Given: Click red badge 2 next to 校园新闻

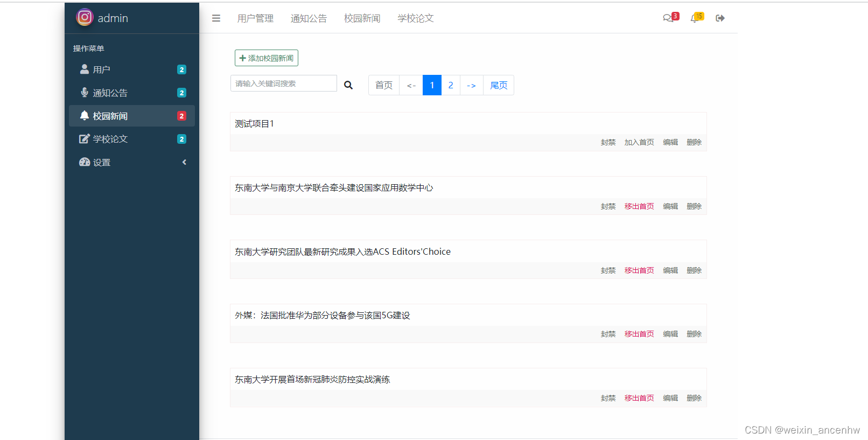Looking at the screenshot, I should [x=181, y=116].
